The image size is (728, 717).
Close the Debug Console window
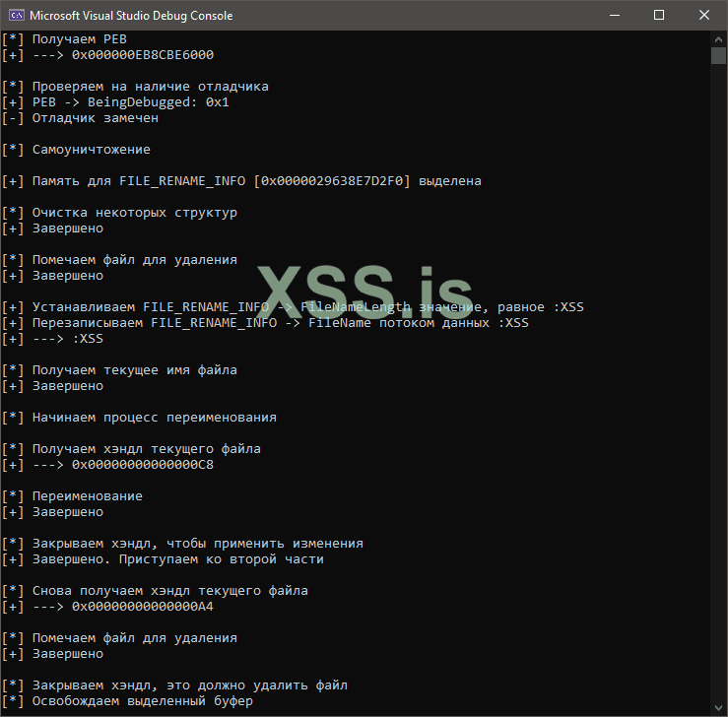click(x=703, y=16)
